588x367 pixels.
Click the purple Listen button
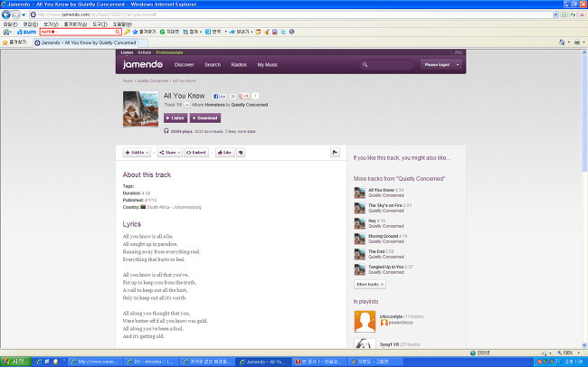[x=175, y=118]
